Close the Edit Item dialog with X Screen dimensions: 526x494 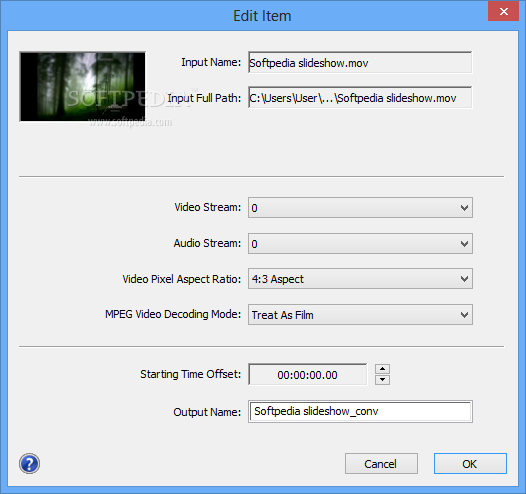click(504, 11)
